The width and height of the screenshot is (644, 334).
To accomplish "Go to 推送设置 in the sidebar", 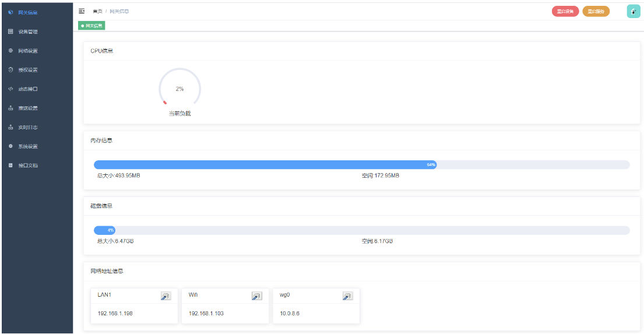I will click(28, 108).
